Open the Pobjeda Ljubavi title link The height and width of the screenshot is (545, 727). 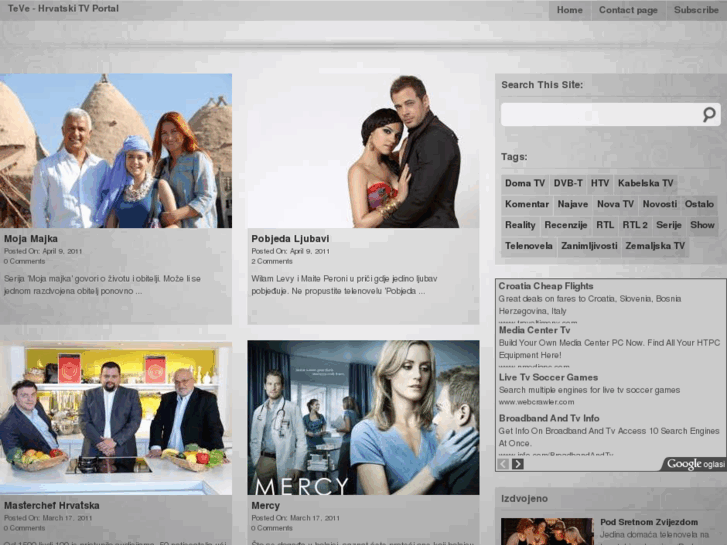pyautogui.click(x=290, y=239)
